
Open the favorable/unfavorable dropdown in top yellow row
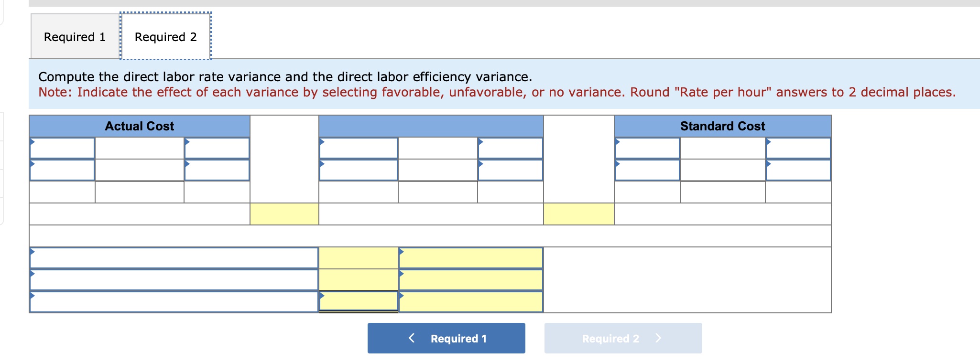point(471,258)
